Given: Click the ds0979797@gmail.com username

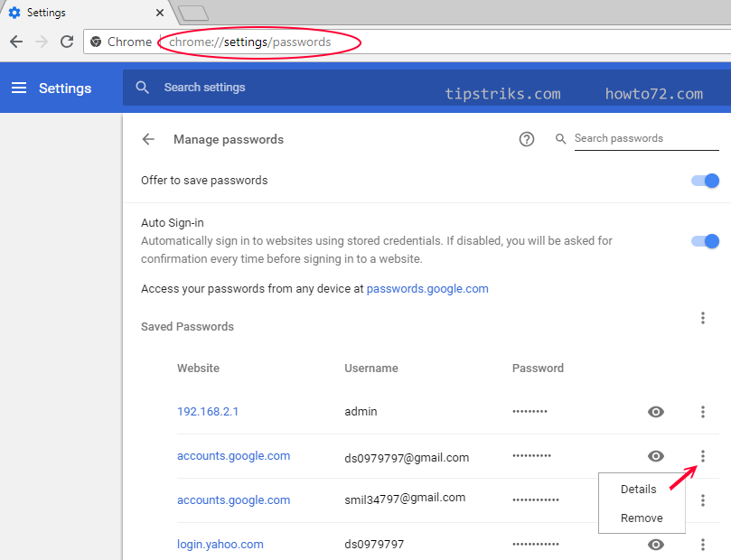Looking at the screenshot, I should pyautogui.click(x=407, y=458).
